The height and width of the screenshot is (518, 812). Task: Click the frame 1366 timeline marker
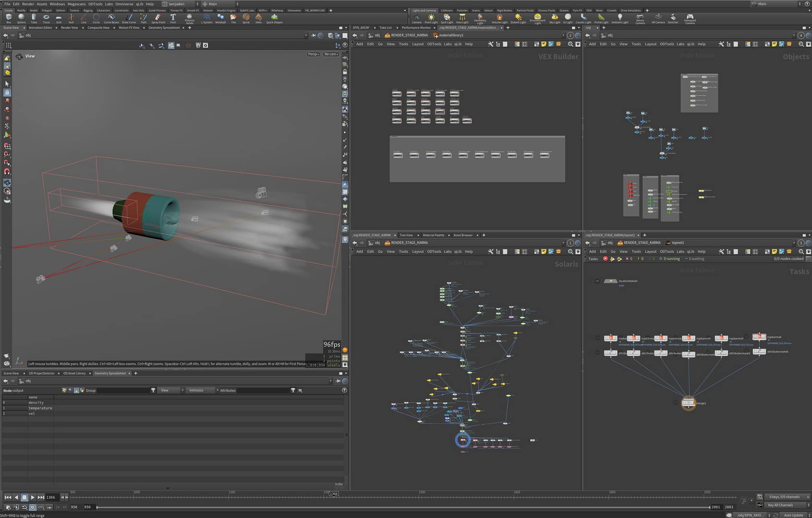[334, 494]
